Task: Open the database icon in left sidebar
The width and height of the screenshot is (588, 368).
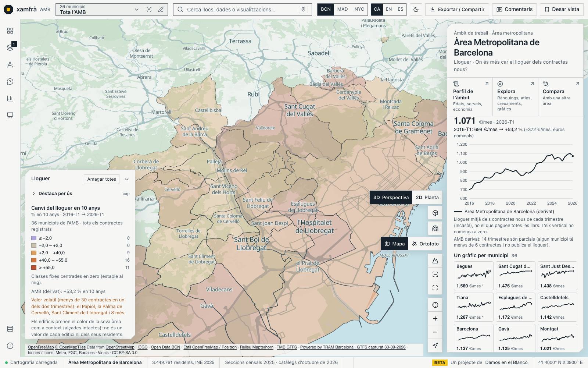Action: [10, 329]
